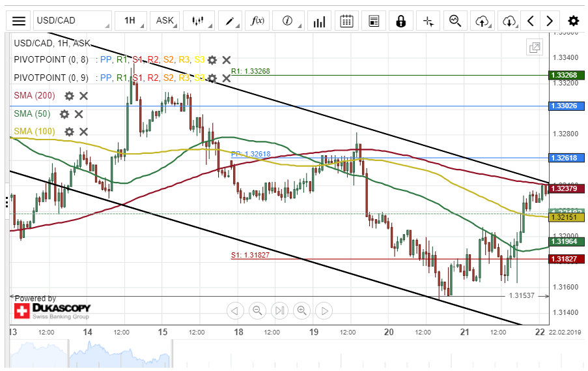588x371 pixels.
Task: Toggle the padlock chart lock
Action: pyautogui.click(x=401, y=21)
